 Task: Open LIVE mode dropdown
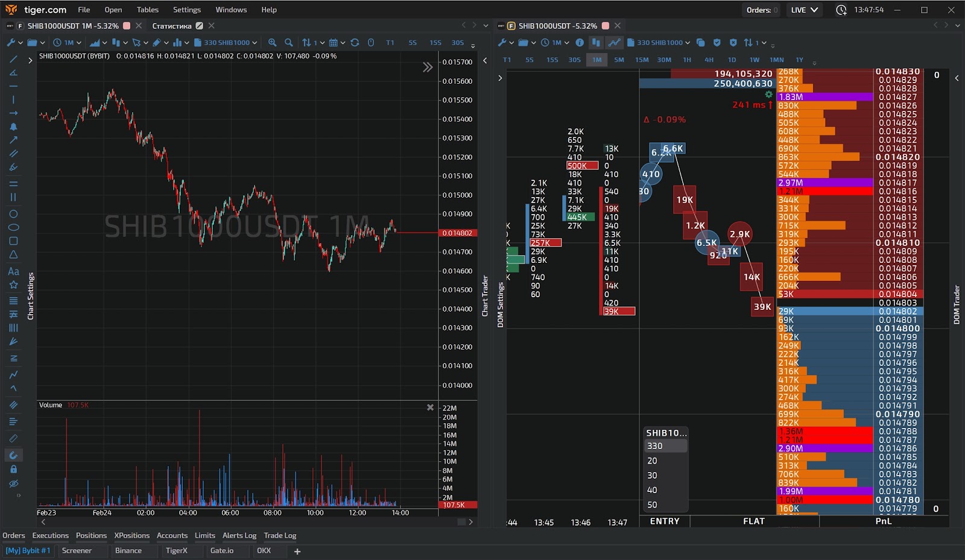tap(805, 10)
